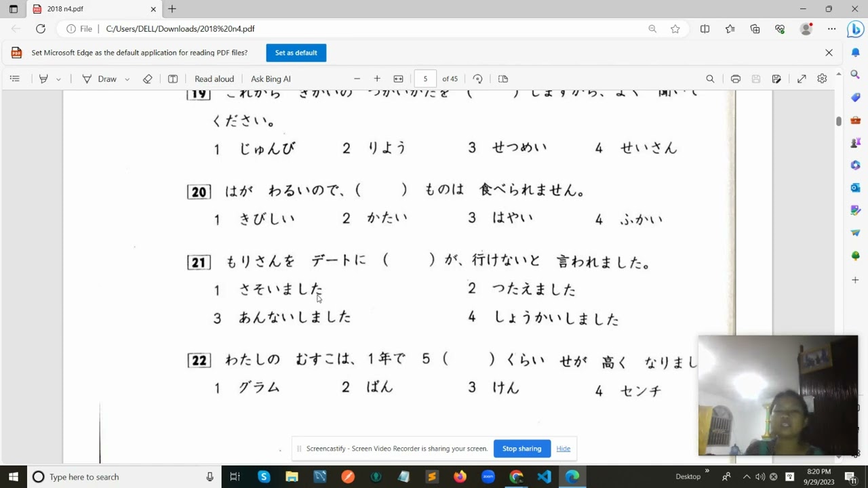Start Read aloud
This screenshot has width=868, height=488.
point(214,79)
